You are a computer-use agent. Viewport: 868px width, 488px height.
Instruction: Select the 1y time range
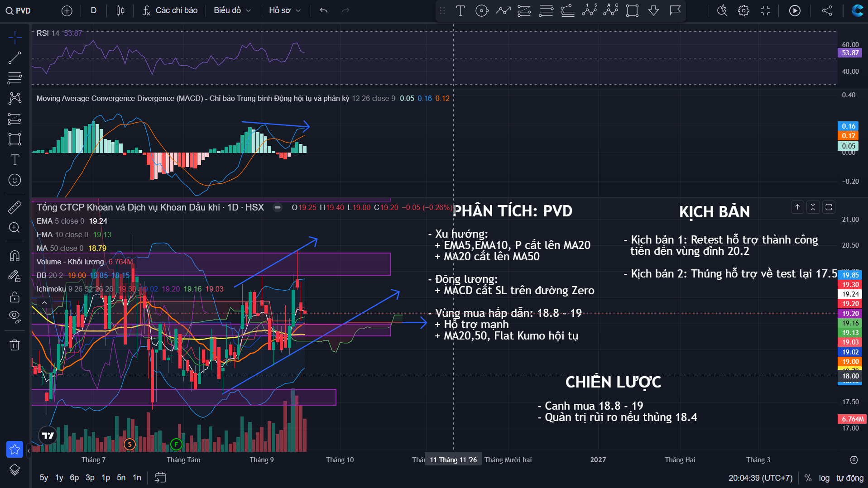click(x=59, y=478)
